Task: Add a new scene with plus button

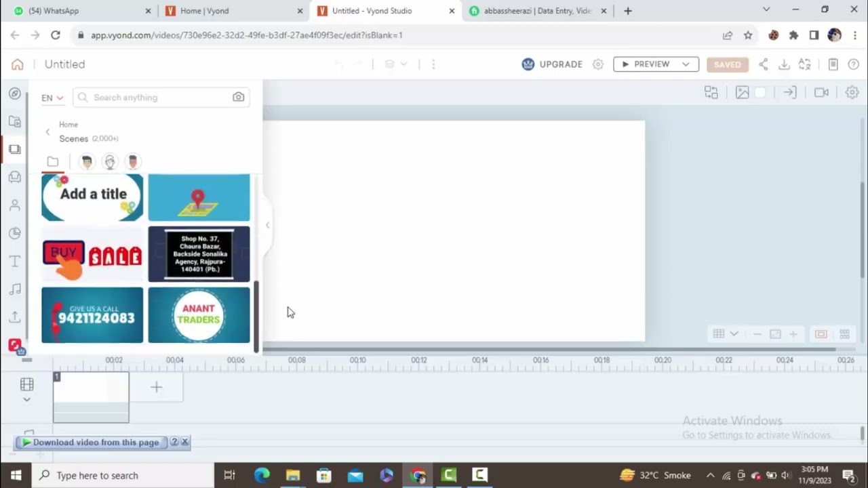Action: tap(156, 387)
